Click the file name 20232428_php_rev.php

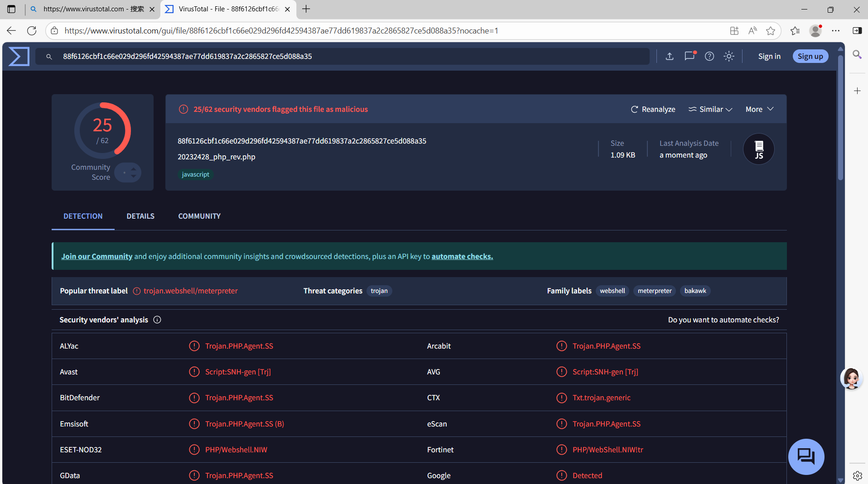pos(217,157)
